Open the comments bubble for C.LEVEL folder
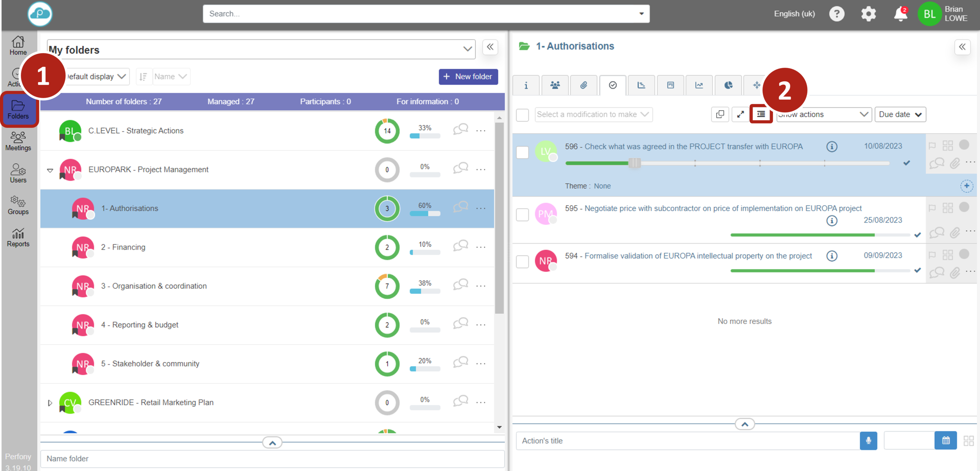Viewport: 980px width, 471px height. (460, 130)
